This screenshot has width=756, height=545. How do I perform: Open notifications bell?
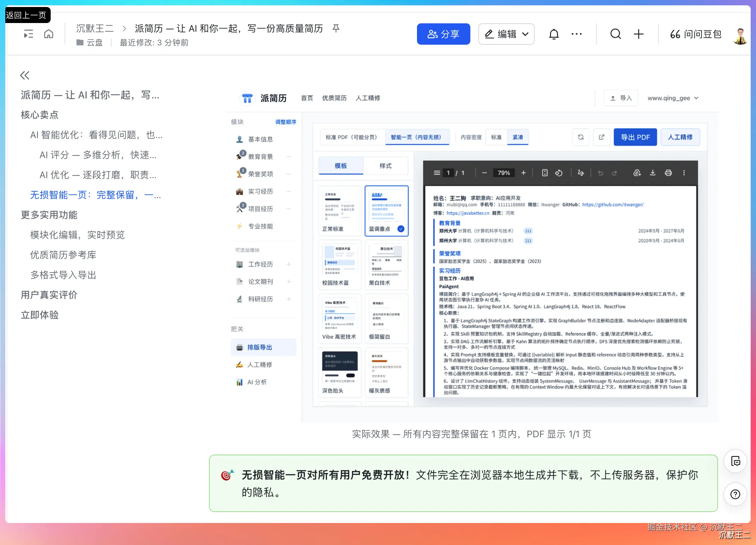[554, 34]
